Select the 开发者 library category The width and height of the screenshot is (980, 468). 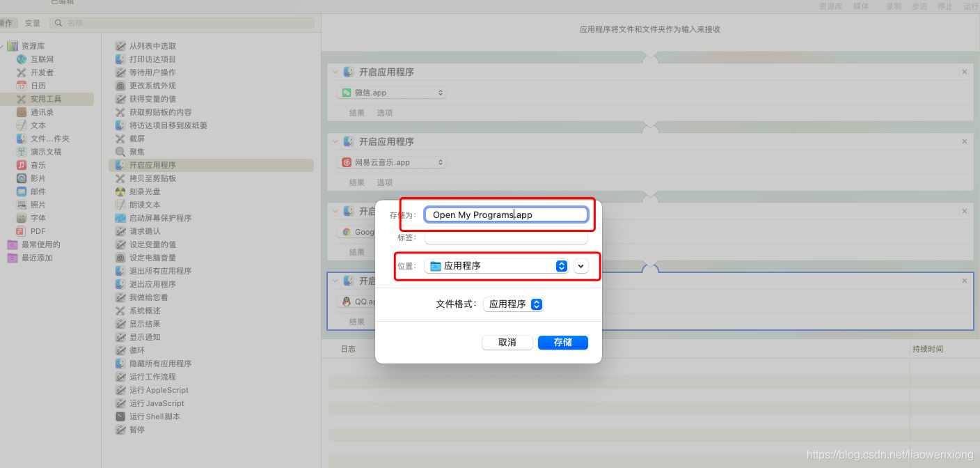[x=42, y=72]
